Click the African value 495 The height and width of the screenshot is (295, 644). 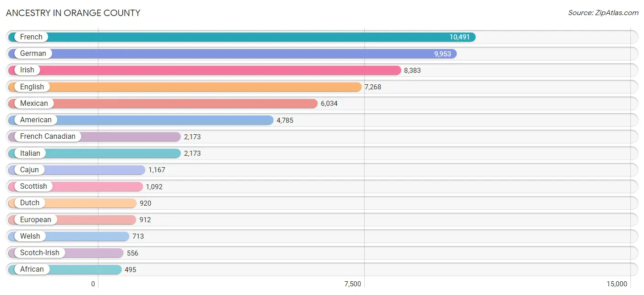click(x=131, y=270)
